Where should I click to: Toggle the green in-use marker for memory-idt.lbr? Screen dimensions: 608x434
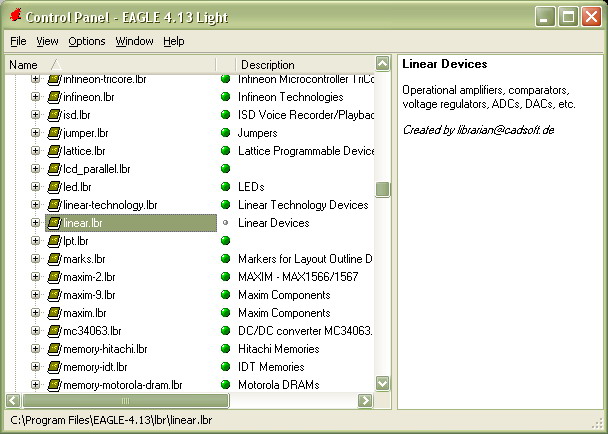click(x=225, y=367)
